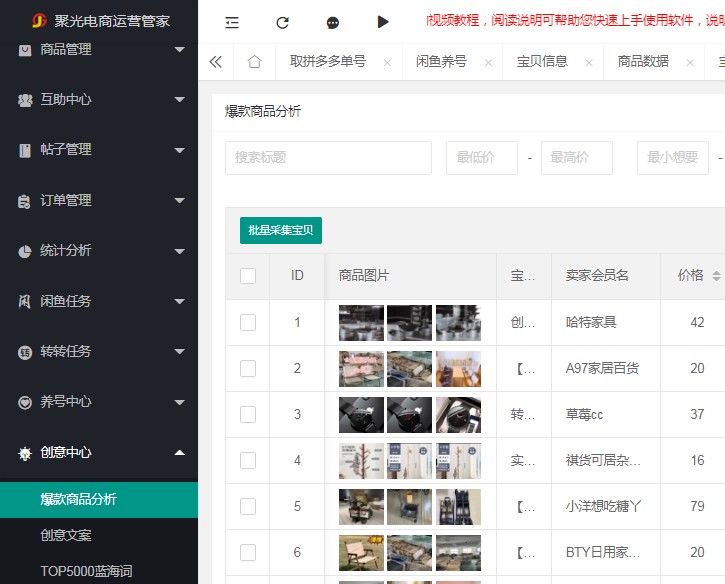Go to home tab icon
The image size is (725, 584).
(254, 61)
